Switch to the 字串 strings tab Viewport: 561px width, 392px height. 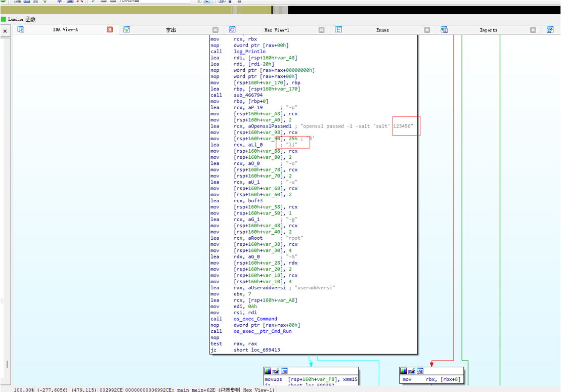click(170, 30)
